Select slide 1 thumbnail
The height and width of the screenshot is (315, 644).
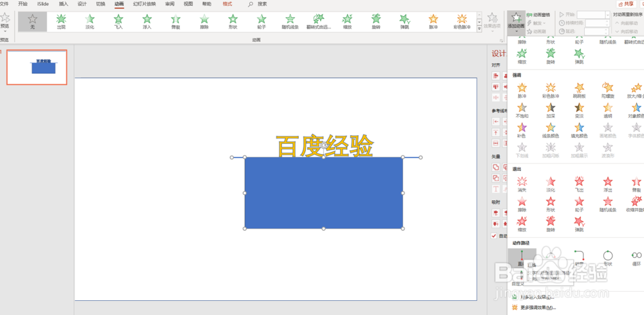click(x=37, y=68)
